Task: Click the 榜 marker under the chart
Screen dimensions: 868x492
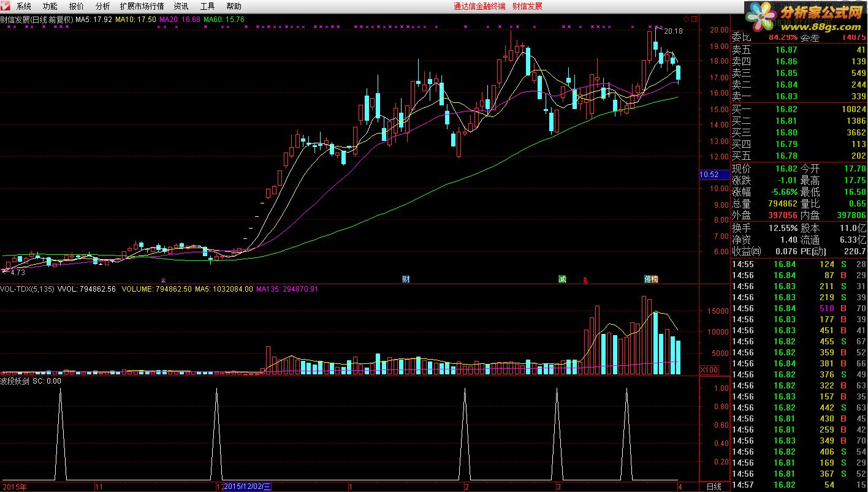Action: tap(655, 279)
